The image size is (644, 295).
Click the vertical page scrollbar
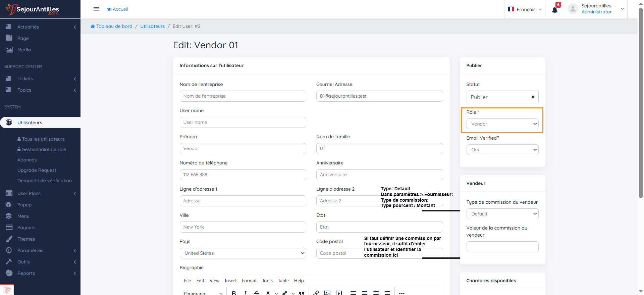[x=641, y=101]
